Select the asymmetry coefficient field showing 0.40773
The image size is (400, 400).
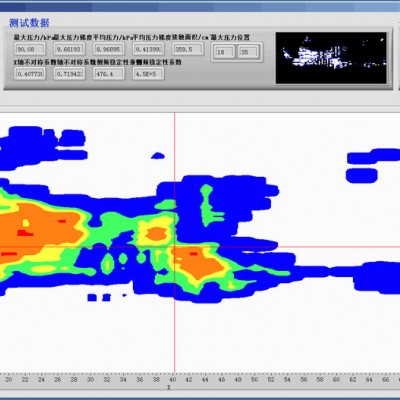coord(30,74)
